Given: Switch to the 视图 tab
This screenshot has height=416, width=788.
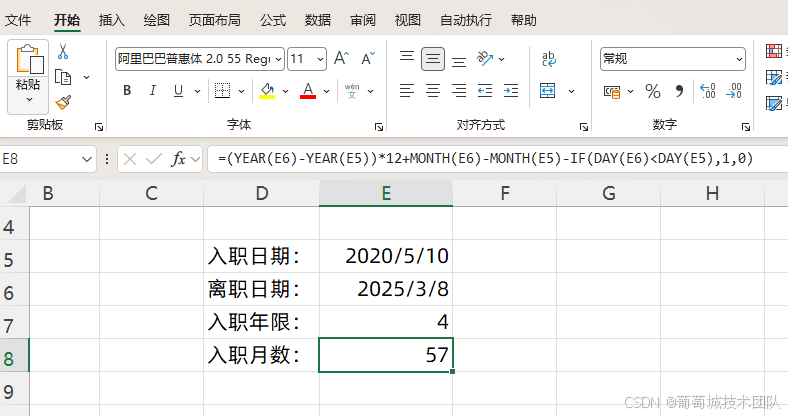Looking at the screenshot, I should (x=408, y=20).
